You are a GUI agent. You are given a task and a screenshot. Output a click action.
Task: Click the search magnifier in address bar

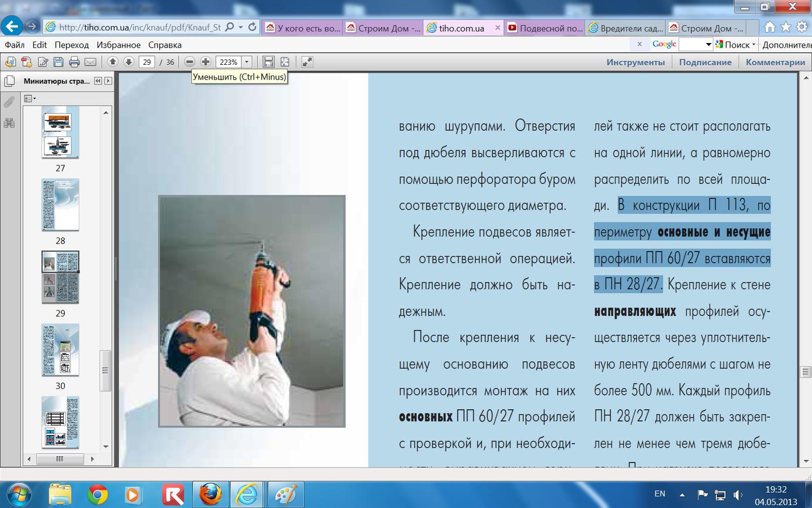229,27
